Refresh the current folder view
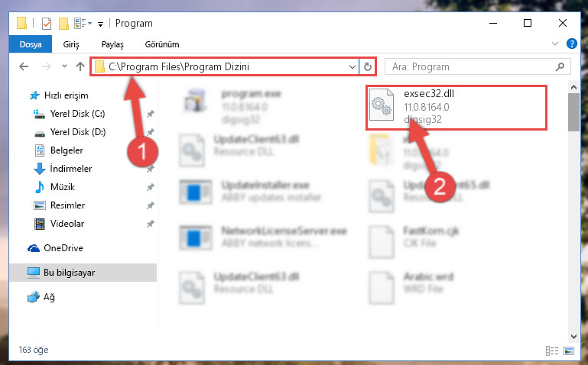This screenshot has width=588, height=365. 368,67
